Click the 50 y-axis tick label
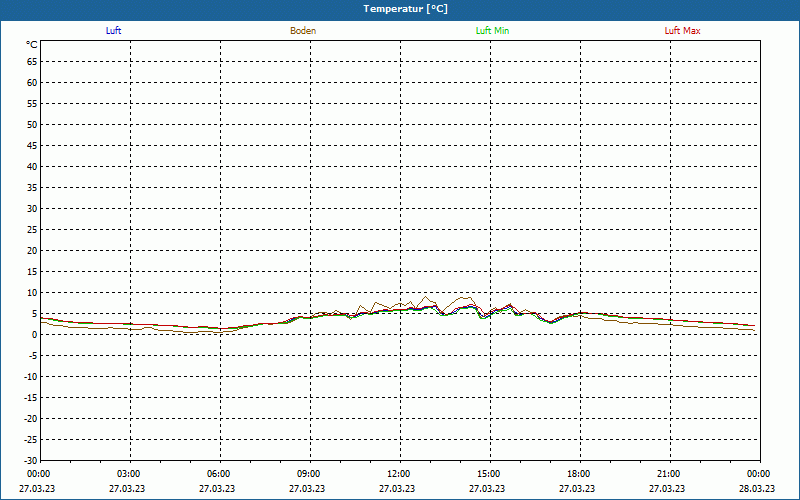The width and height of the screenshot is (800, 500). click(32, 124)
